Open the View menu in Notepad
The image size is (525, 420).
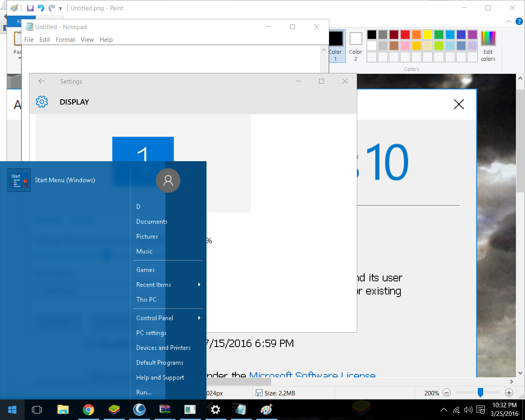(x=87, y=40)
